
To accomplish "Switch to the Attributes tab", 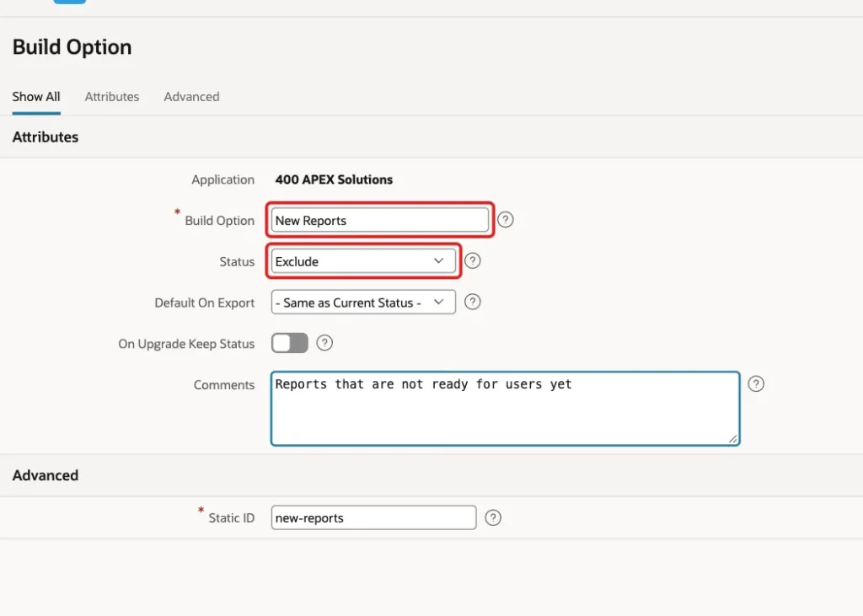I will 112,97.
